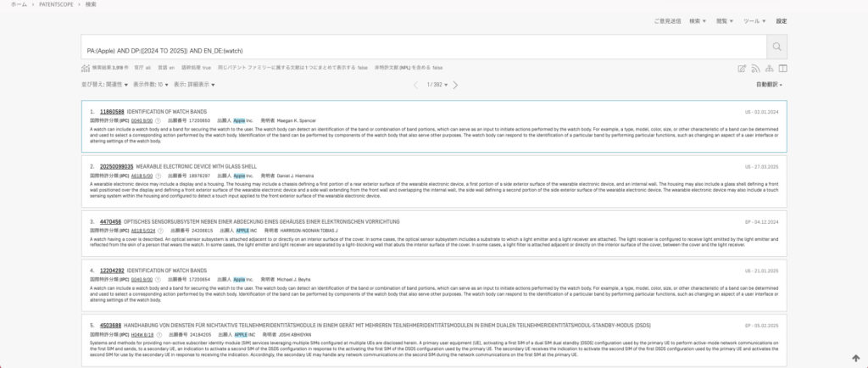Open the hierarchy tree icon

769,69
